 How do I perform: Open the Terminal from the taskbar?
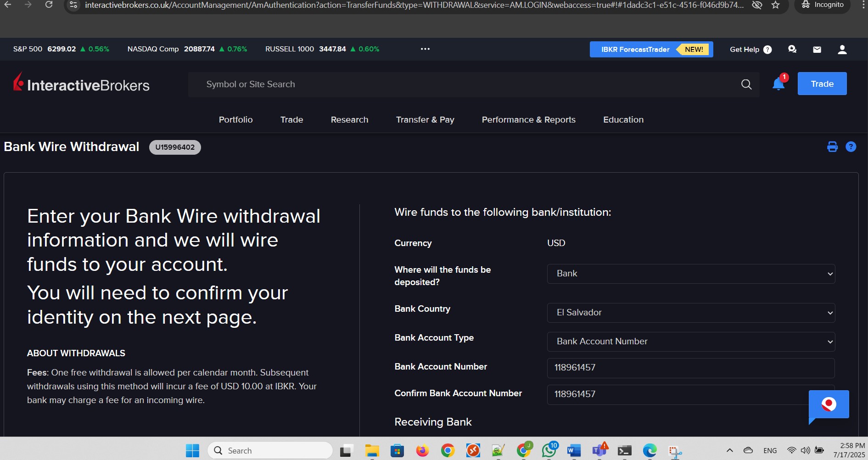(624, 451)
